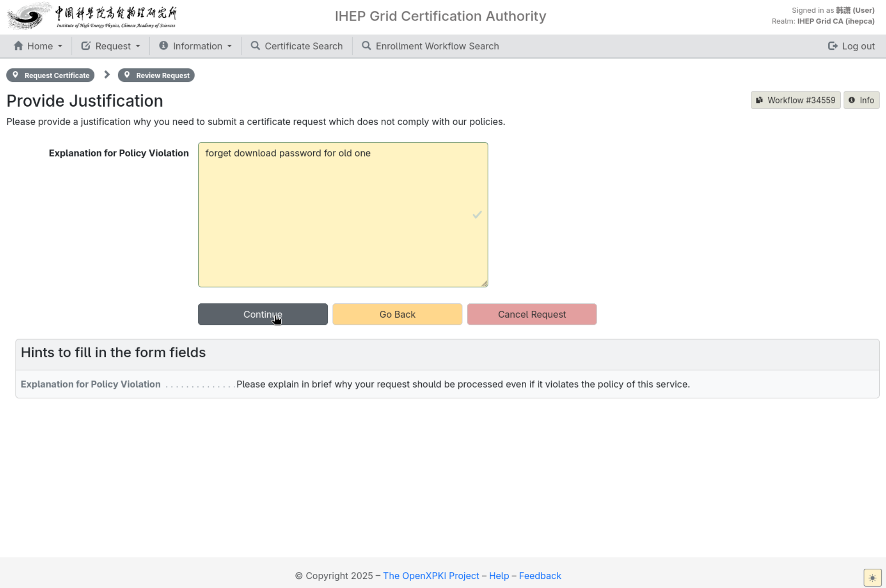Click the Provide Justification heading
886x588 pixels.
click(x=85, y=101)
